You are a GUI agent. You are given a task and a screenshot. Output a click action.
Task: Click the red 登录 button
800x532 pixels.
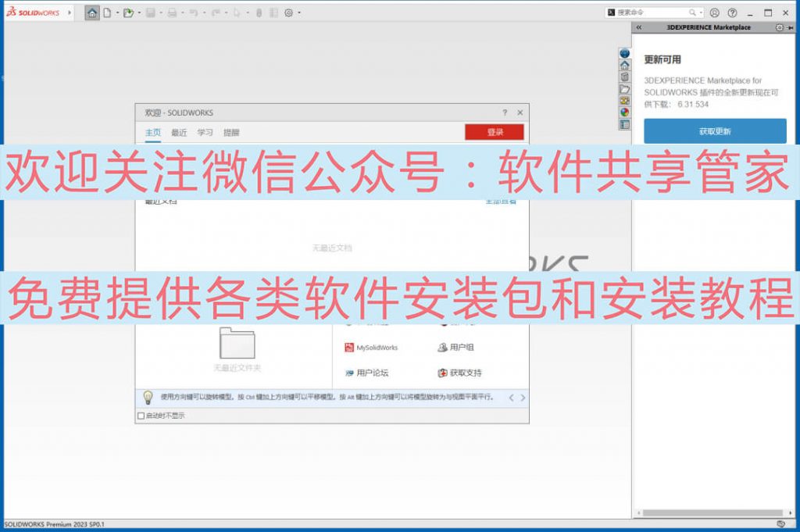[495, 132]
